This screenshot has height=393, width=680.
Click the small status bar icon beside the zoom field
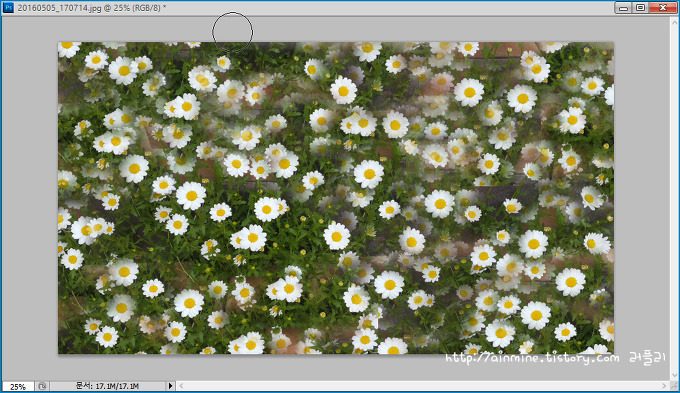coord(42,386)
